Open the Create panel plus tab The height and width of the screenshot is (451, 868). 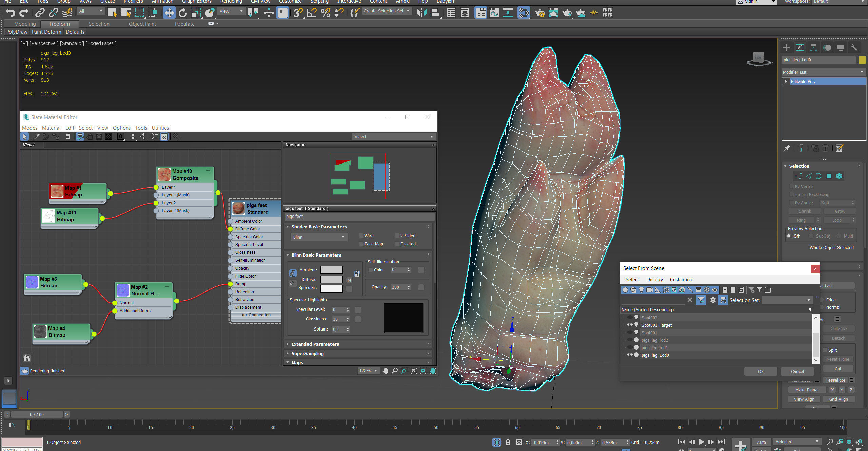(x=786, y=48)
